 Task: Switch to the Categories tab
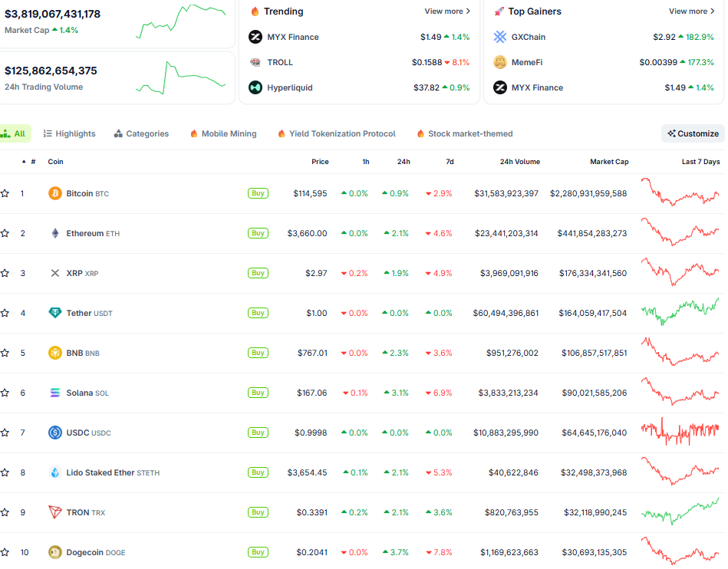point(142,133)
